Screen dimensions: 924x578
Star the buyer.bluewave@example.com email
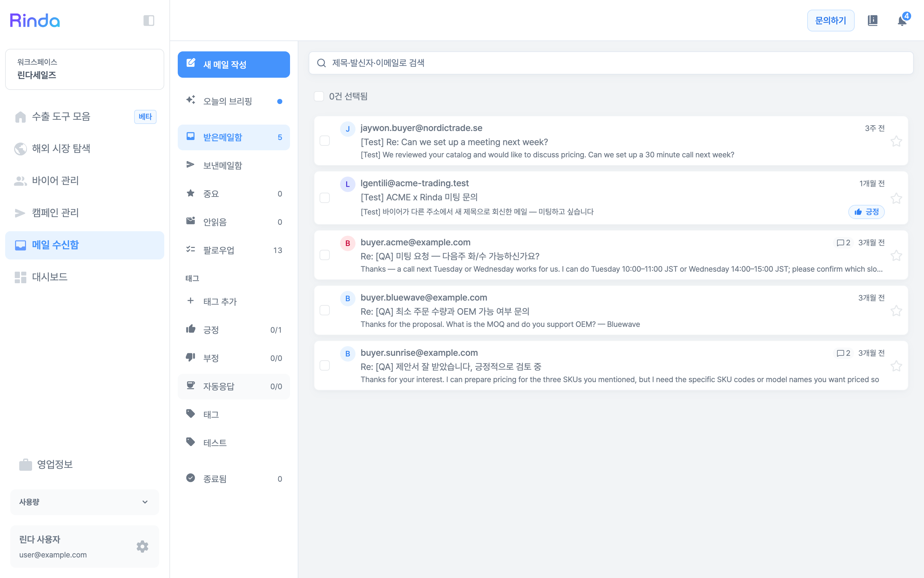896,311
